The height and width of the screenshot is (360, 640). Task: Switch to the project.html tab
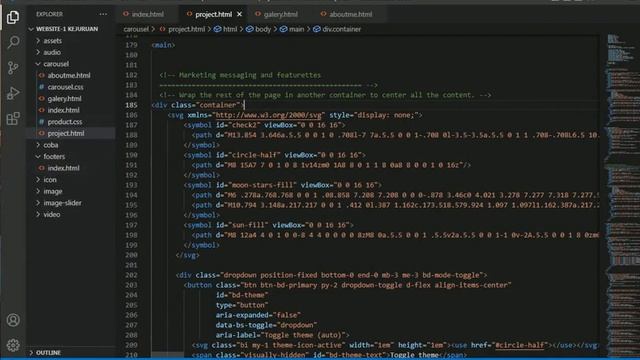point(213,14)
